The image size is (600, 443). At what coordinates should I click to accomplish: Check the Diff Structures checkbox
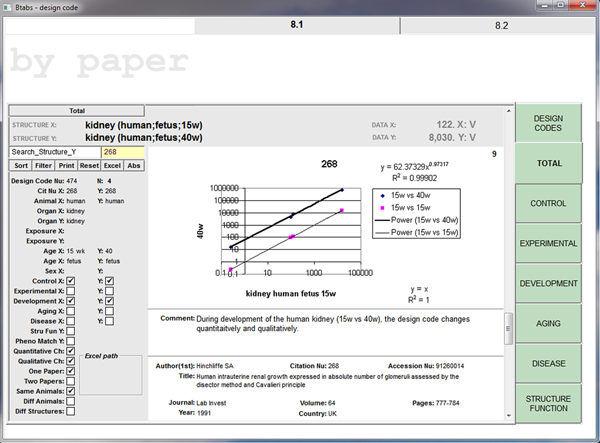point(70,411)
